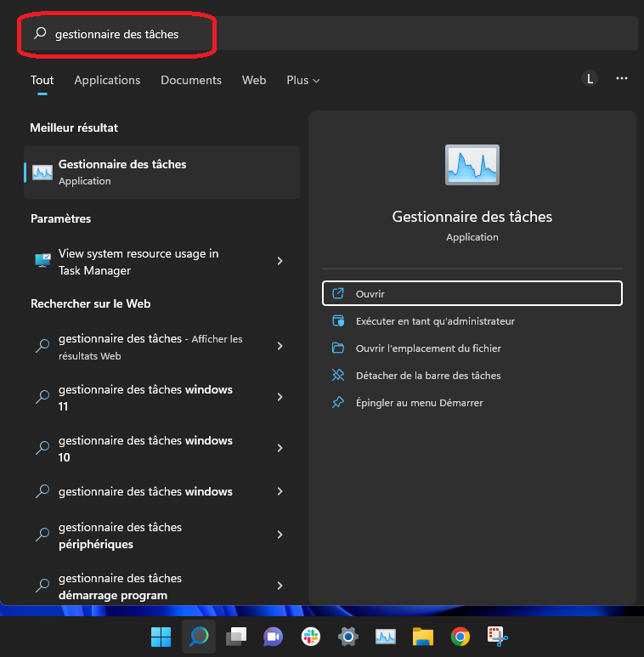Viewport: 644px width, 657px height.
Task: Expand "View system resource usage" result arrow
Action: point(280,262)
